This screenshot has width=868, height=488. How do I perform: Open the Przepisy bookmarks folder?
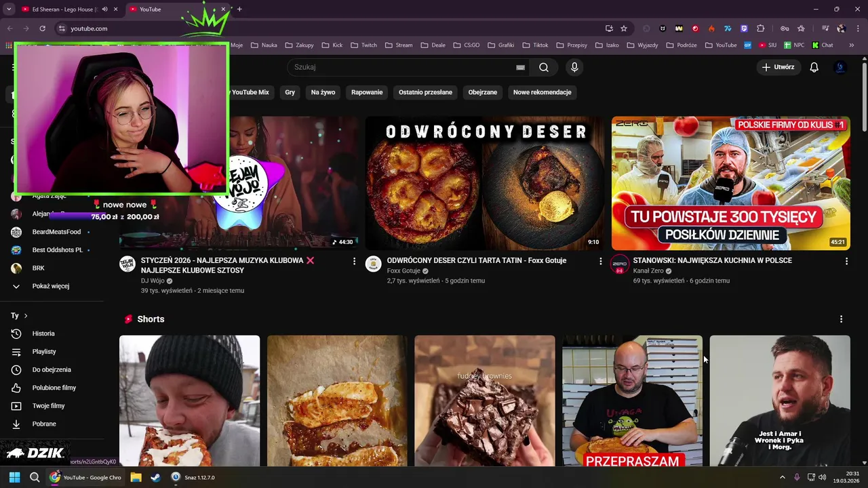pos(571,45)
